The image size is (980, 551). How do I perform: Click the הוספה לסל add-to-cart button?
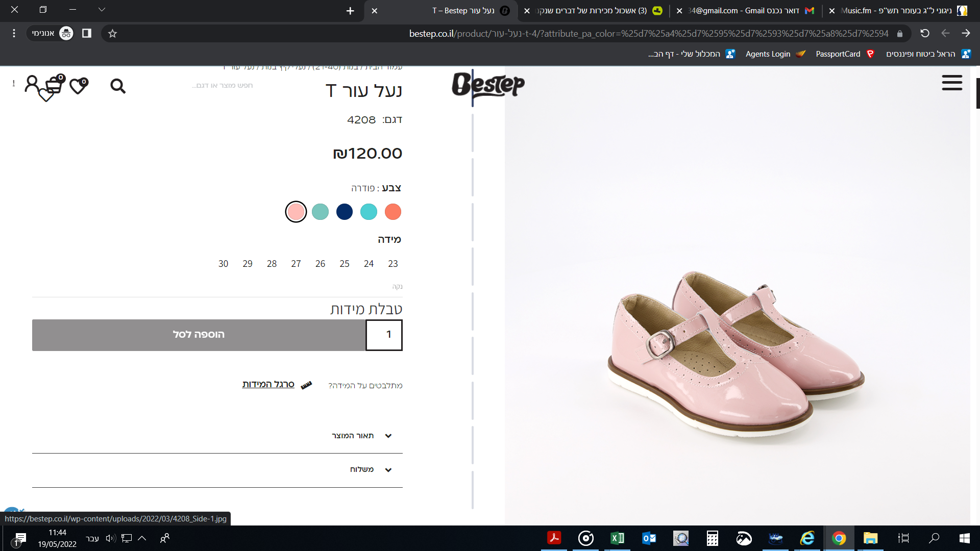point(199,335)
